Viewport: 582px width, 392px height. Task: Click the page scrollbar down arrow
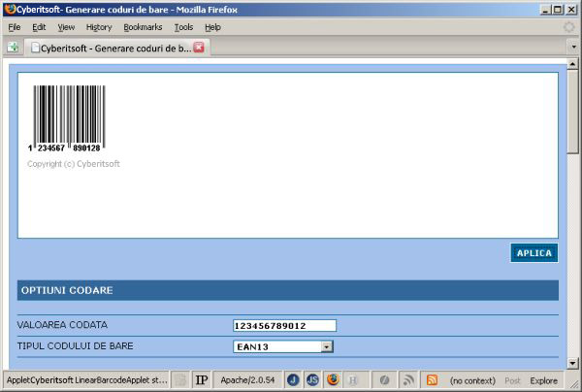572,363
